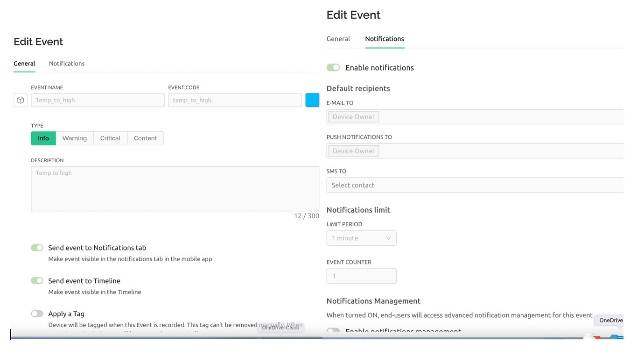Click the Event Name input field
644x357 pixels.
point(98,100)
